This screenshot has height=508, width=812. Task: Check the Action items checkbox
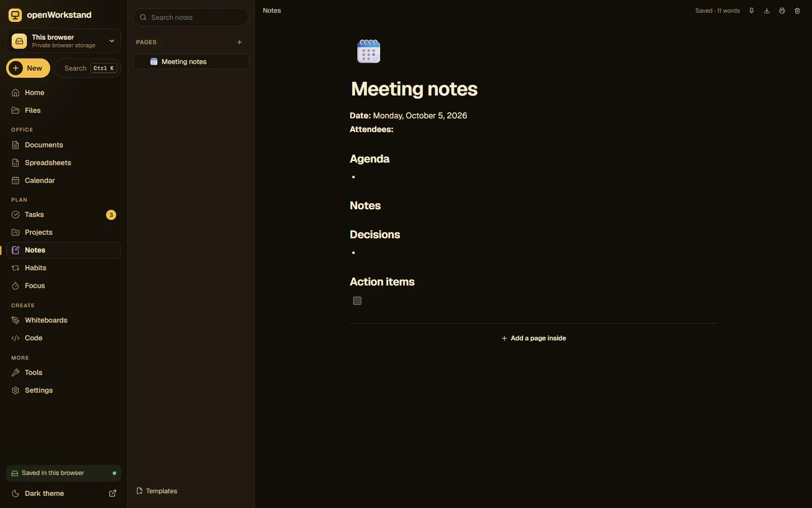pos(357,301)
